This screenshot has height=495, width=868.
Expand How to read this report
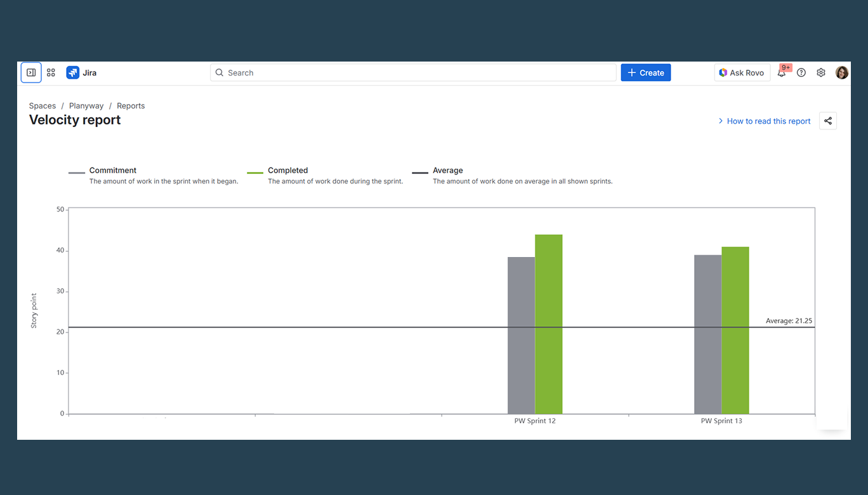click(x=764, y=121)
